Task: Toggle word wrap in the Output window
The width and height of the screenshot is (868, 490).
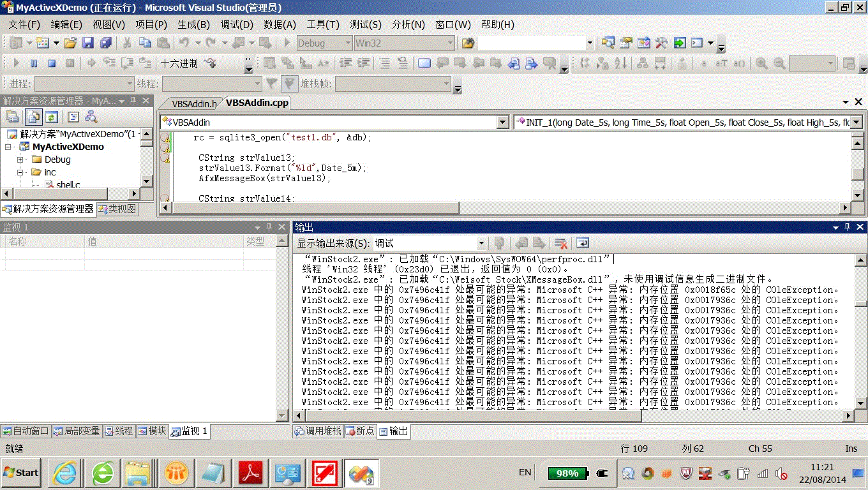Action: (582, 243)
